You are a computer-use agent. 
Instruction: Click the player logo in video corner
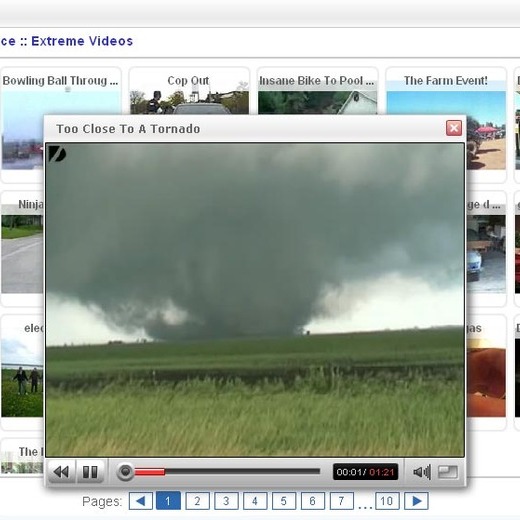point(57,154)
